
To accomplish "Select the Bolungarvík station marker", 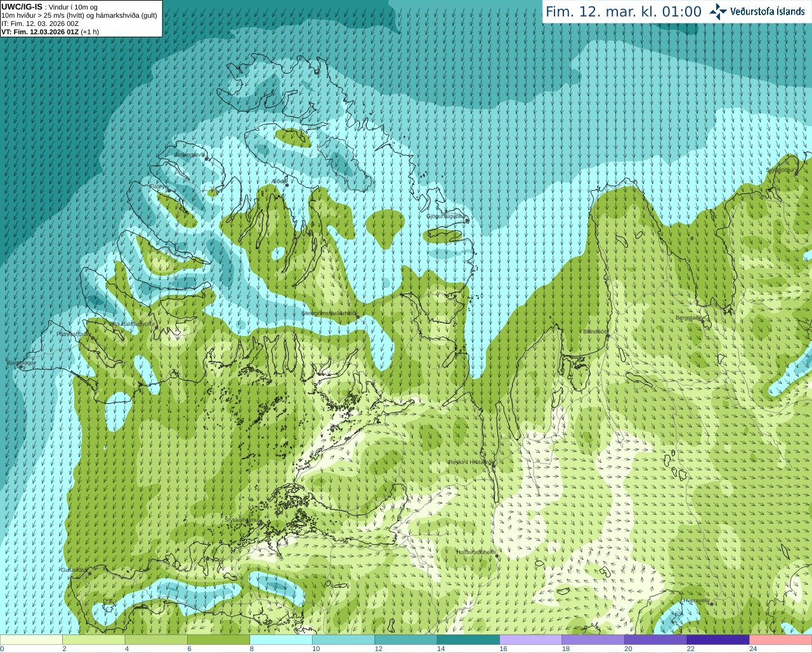I will pos(207,158).
